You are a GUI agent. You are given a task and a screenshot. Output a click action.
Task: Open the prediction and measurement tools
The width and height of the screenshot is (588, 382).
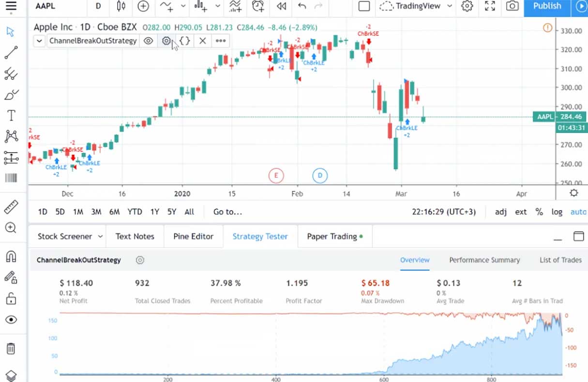pyautogui.click(x=11, y=157)
